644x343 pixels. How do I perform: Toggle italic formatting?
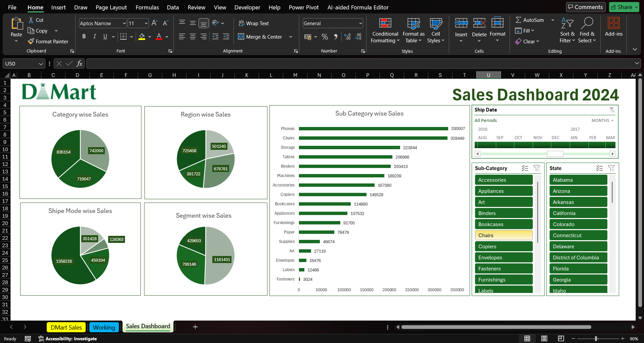(x=94, y=37)
